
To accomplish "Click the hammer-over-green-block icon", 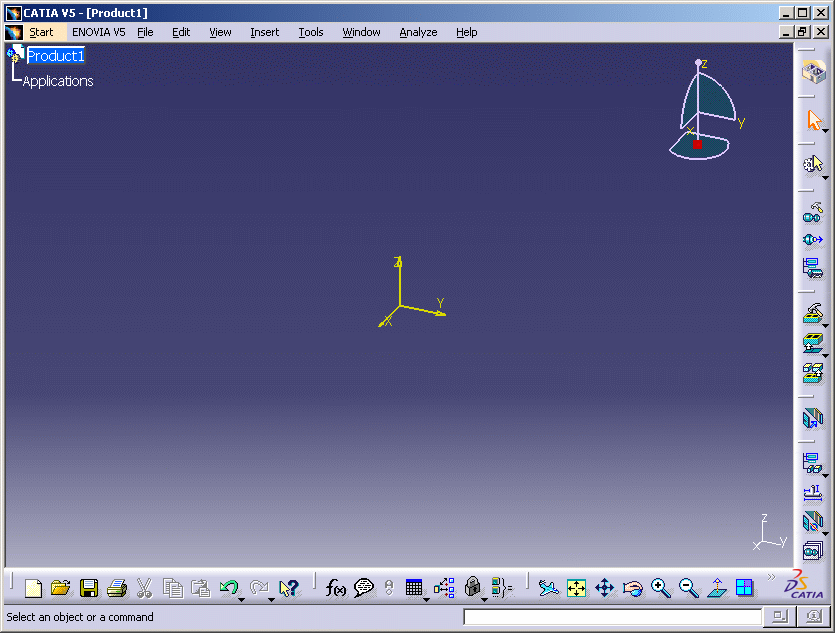I will [x=813, y=314].
